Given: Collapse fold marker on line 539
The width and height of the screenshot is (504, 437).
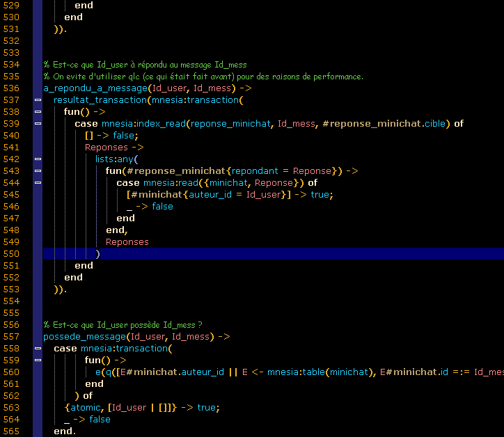Looking at the screenshot, I should tap(38, 124).
